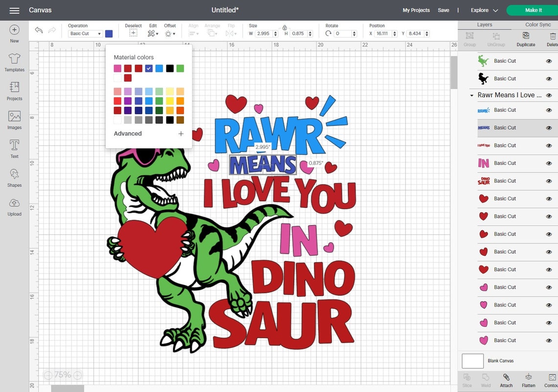558x392 pixels.
Task: Click the Make It button
Action: (x=533, y=10)
